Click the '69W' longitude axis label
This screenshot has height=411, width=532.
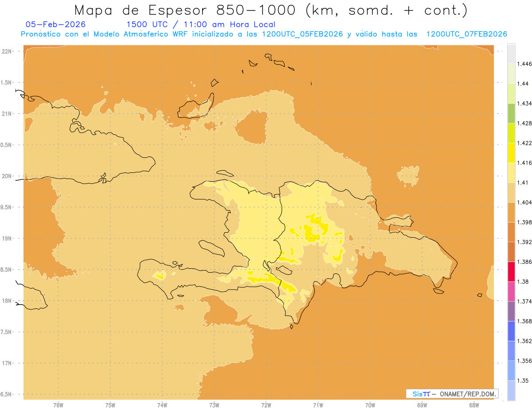[422, 405]
